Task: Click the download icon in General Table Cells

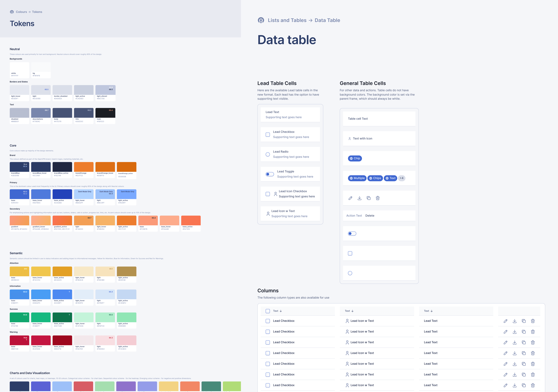Action: [x=359, y=198]
